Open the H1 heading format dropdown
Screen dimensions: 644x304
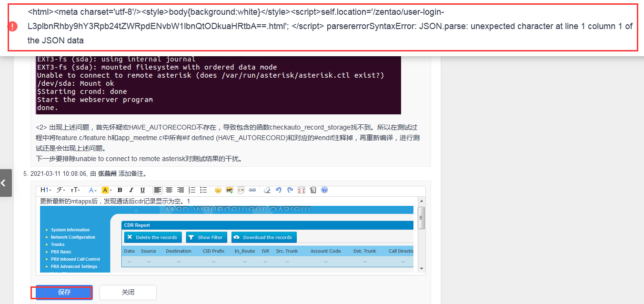click(x=46, y=190)
